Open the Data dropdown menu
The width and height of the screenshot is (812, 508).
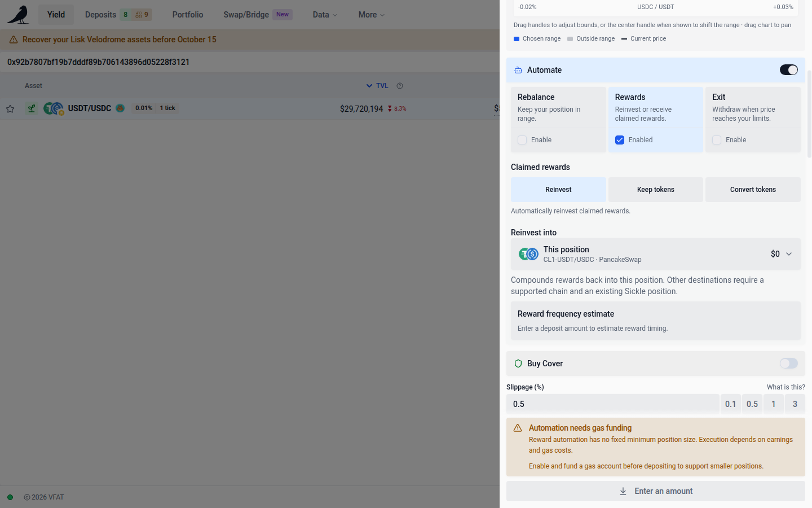325,15
